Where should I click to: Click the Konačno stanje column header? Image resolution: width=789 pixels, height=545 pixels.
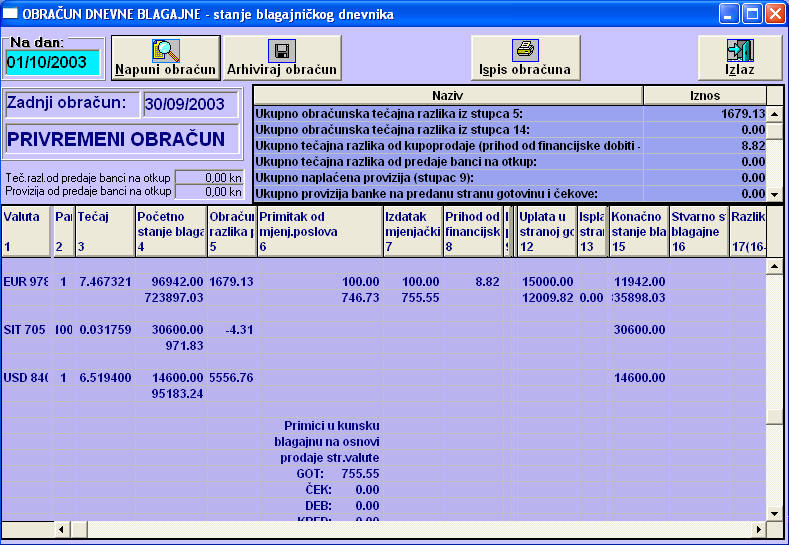click(638, 231)
